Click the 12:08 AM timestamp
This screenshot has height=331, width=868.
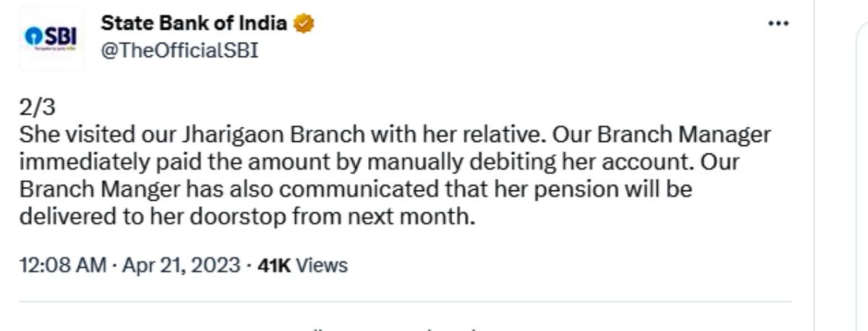[63, 265]
